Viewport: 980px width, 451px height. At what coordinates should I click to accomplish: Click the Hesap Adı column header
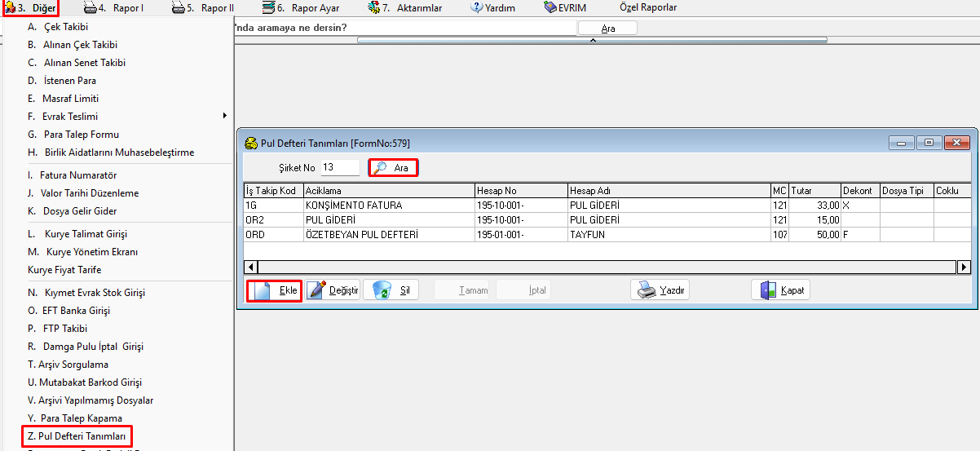coord(669,191)
